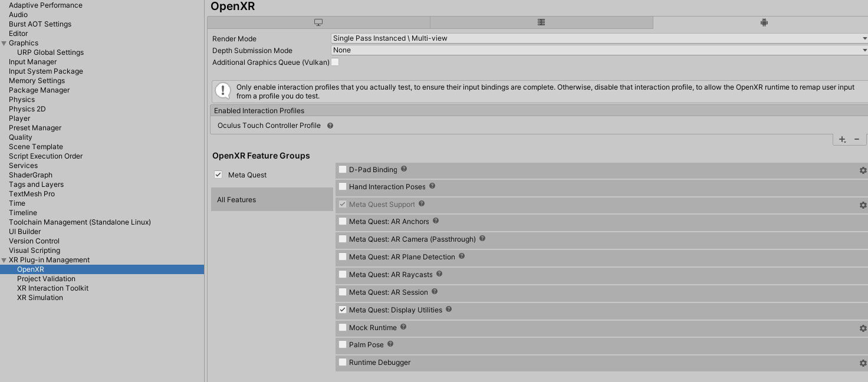Open Runtime Debugger settings gear
This screenshot has height=382, width=868.
[x=863, y=363]
